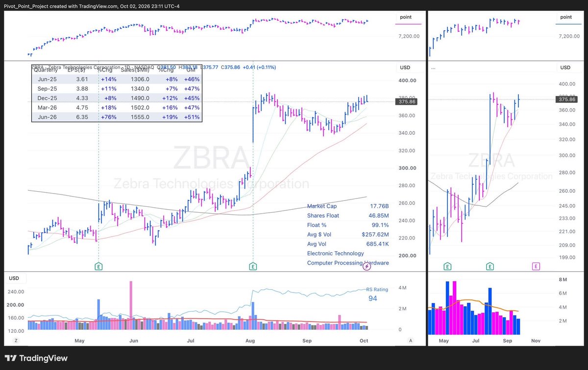Screen dimensions: 588x370
Task: Click the purple lightning bolt marker
Action: (367, 266)
